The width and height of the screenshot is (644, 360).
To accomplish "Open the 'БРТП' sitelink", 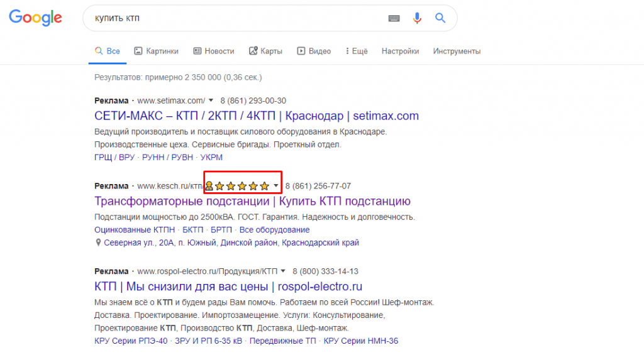I will pyautogui.click(x=221, y=230).
